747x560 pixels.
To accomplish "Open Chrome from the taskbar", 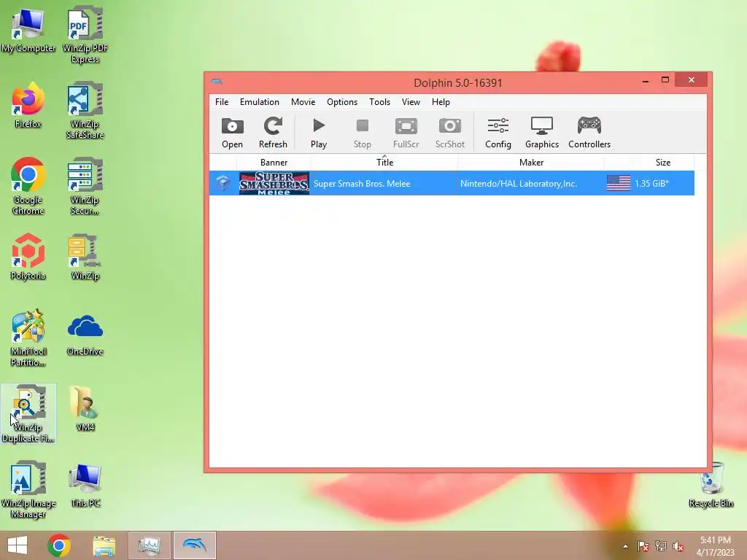I will click(59, 545).
